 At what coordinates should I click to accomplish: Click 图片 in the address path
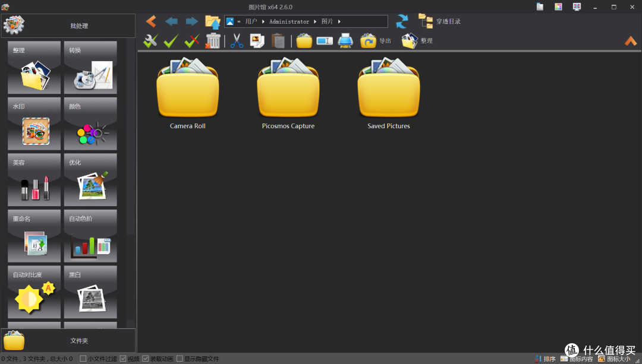pyautogui.click(x=327, y=21)
